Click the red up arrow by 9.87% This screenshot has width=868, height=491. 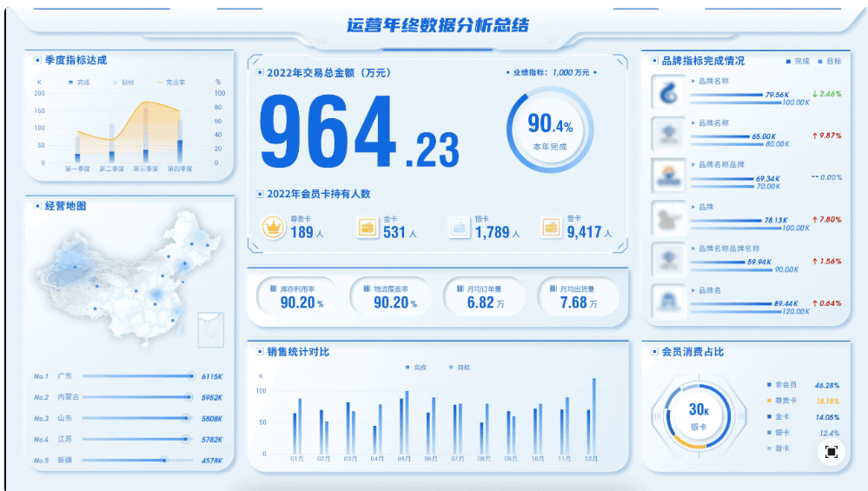(815, 136)
